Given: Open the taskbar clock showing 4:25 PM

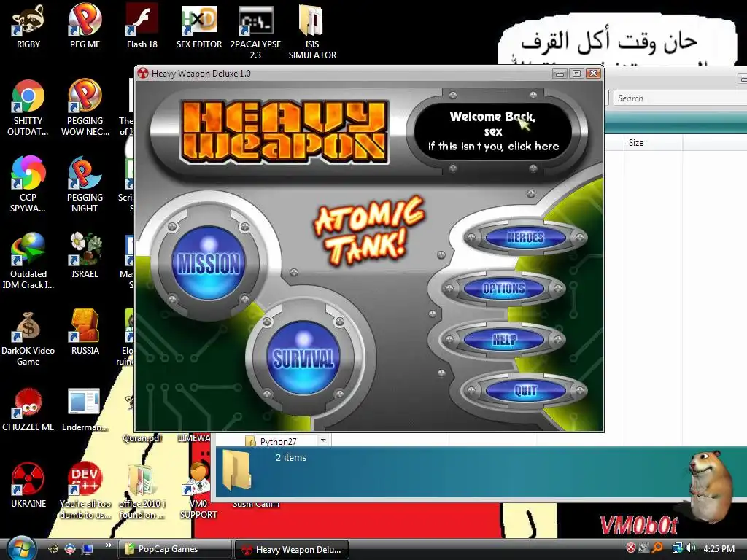Looking at the screenshot, I should tap(719, 548).
